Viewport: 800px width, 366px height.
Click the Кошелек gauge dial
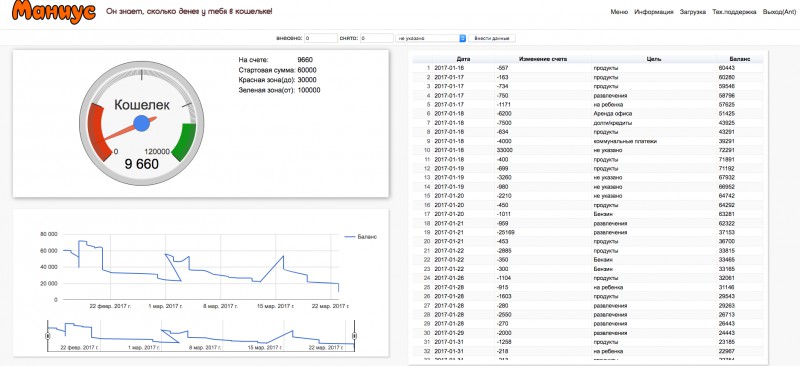(x=141, y=123)
